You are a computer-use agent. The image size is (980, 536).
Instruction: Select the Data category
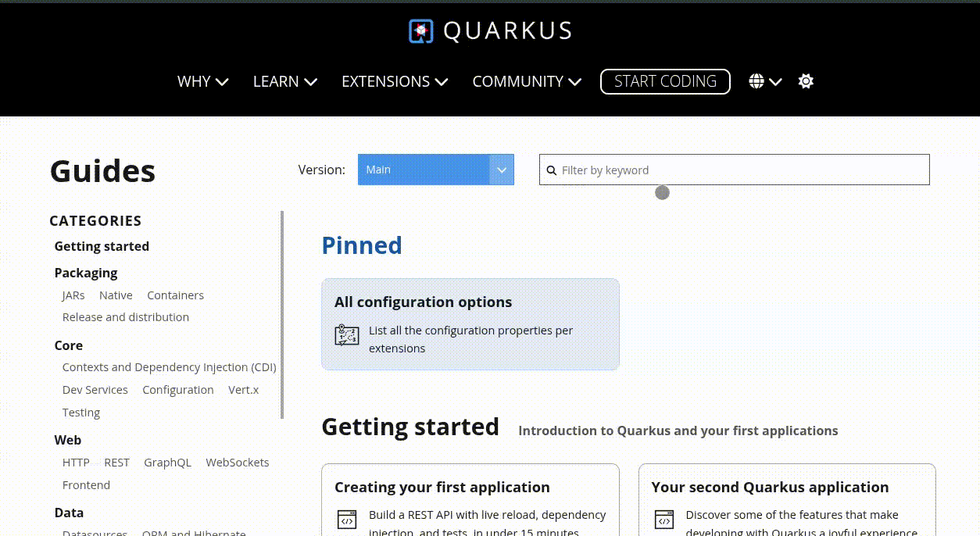(x=69, y=513)
